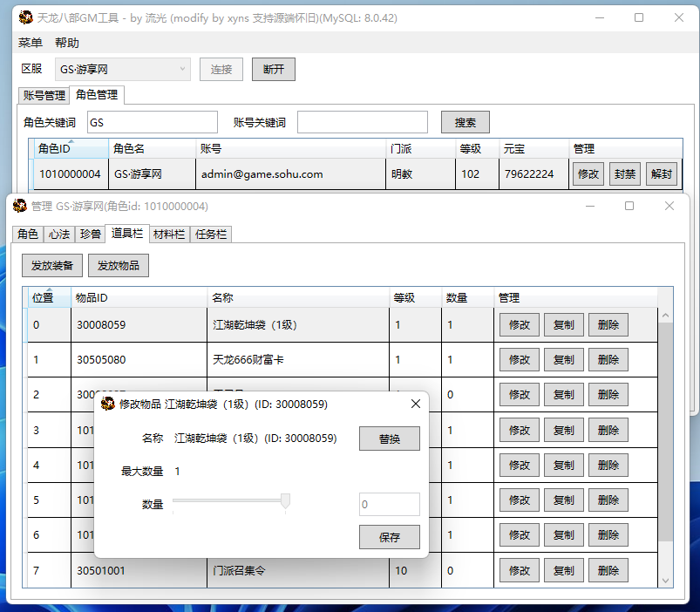The height and width of the screenshot is (612, 700).
Task: Open the 帮助 menu
Action: pos(66,43)
